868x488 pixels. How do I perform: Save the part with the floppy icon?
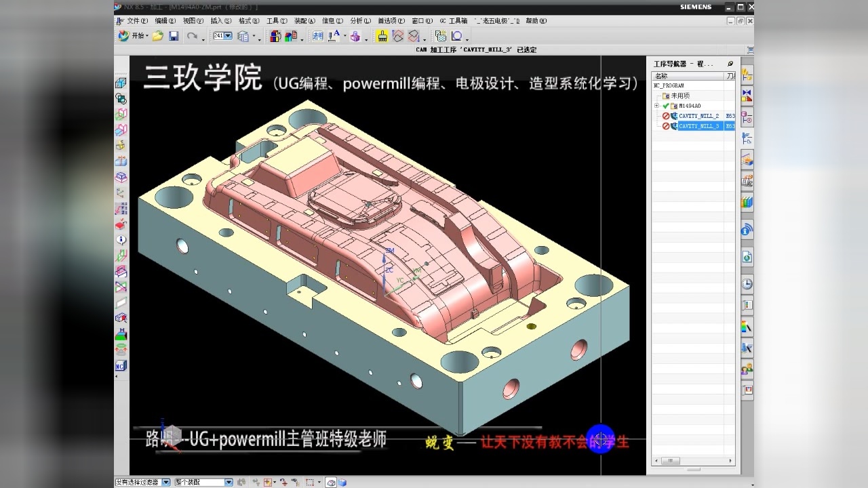tap(174, 36)
